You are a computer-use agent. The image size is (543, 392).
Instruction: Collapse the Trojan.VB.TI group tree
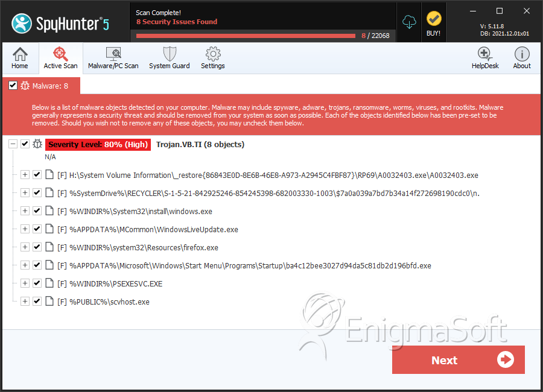click(x=13, y=144)
